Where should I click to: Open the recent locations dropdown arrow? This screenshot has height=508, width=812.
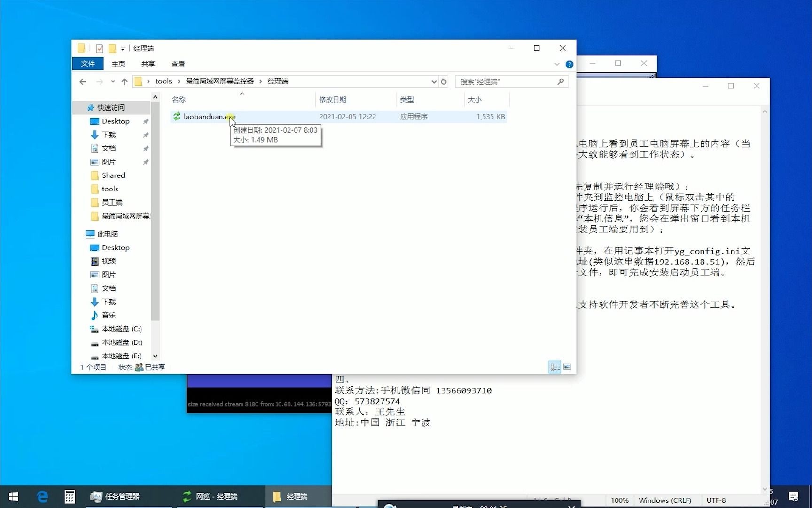tap(113, 81)
